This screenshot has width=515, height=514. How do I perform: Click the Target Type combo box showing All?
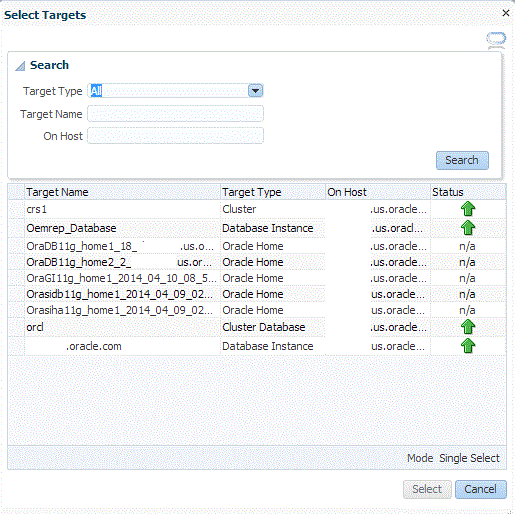coord(175,91)
